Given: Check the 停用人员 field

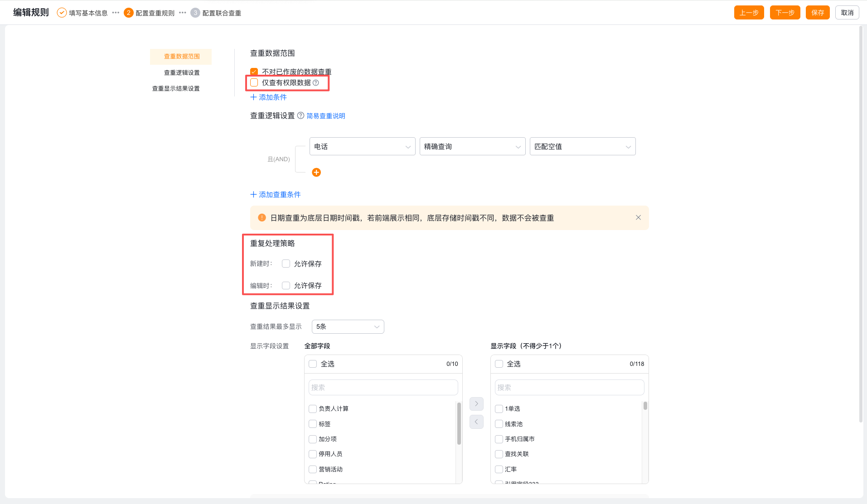Looking at the screenshot, I should point(313,454).
